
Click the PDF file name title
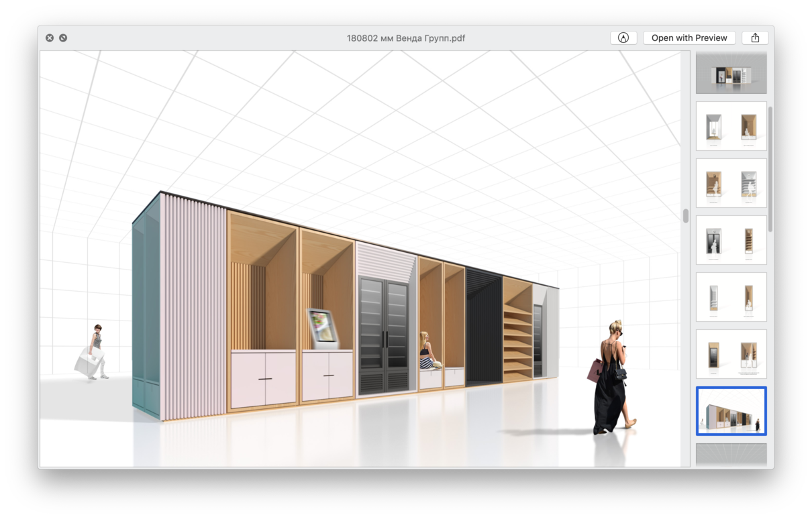coord(405,38)
